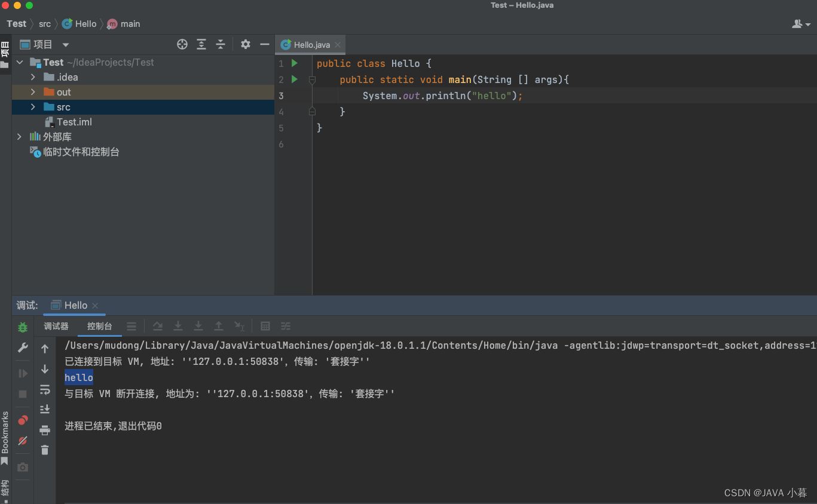Click the Hello class breadcrumb
Viewport: 817px width, 504px height.
[x=79, y=24]
